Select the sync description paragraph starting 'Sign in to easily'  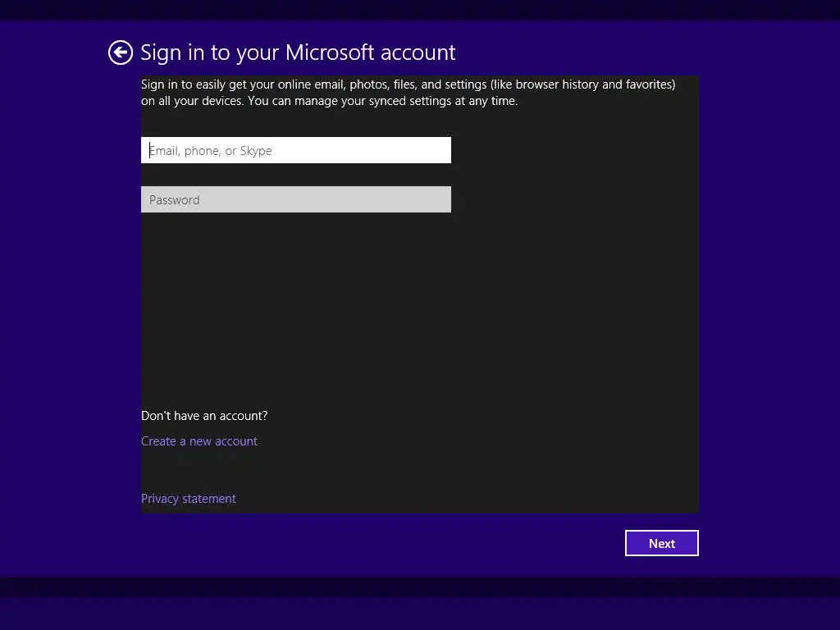(x=409, y=93)
